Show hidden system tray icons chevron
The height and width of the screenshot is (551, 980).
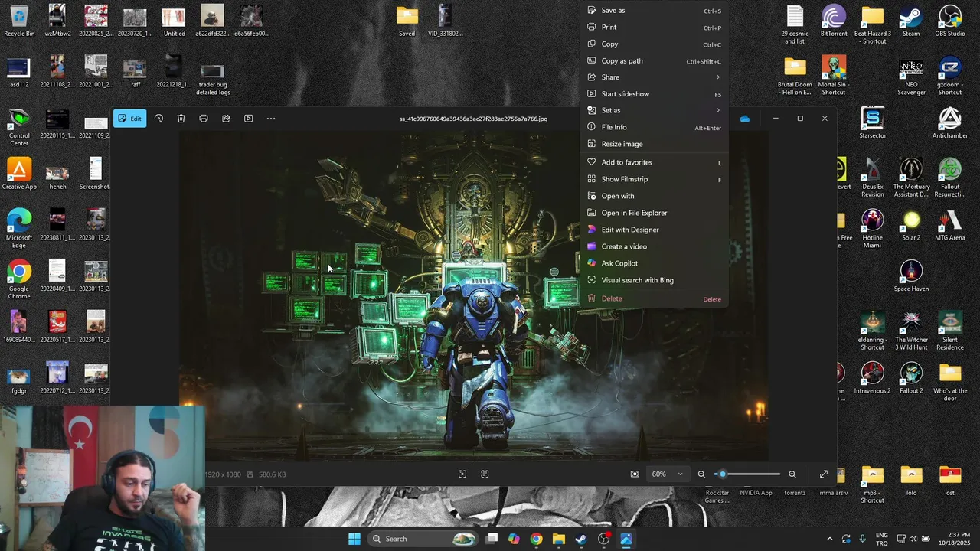coord(829,539)
